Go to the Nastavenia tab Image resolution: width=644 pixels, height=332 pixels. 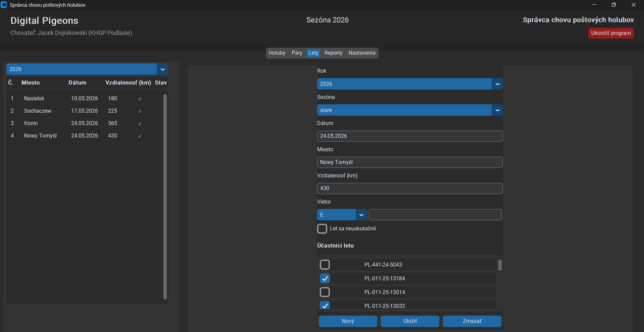coord(362,53)
